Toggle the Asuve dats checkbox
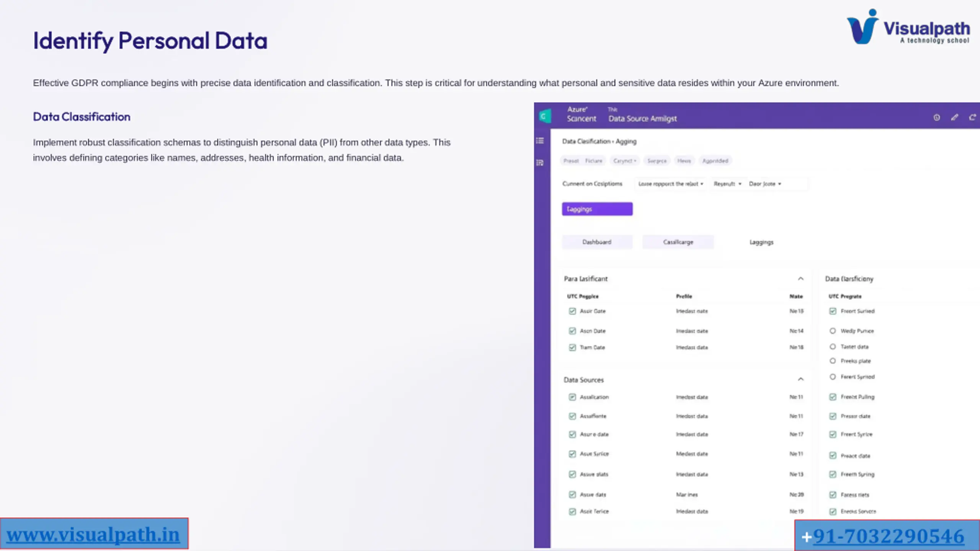This screenshot has width=980, height=551. coord(572,495)
